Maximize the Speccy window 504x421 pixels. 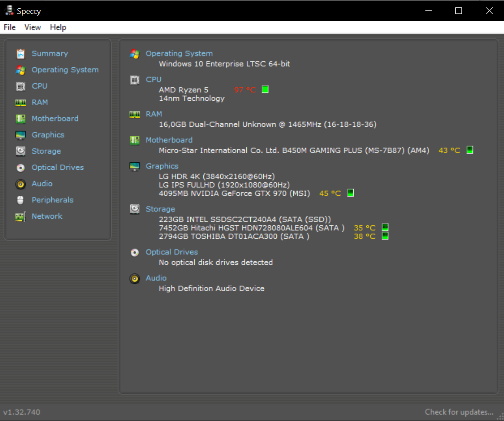(459, 10)
